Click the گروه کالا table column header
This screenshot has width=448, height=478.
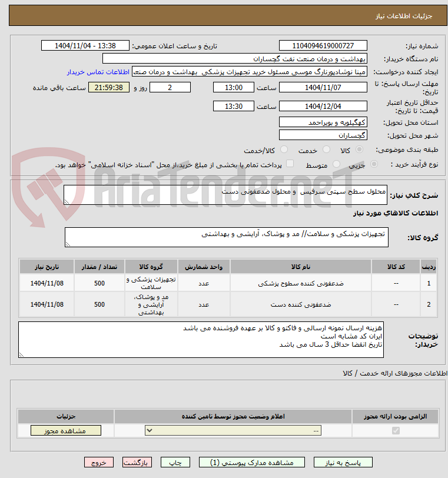[151, 267]
